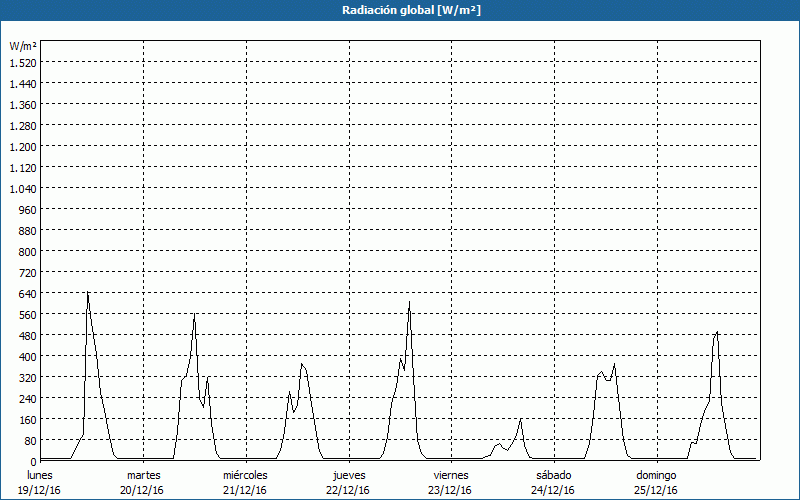Select the viernes day label

coord(451,474)
